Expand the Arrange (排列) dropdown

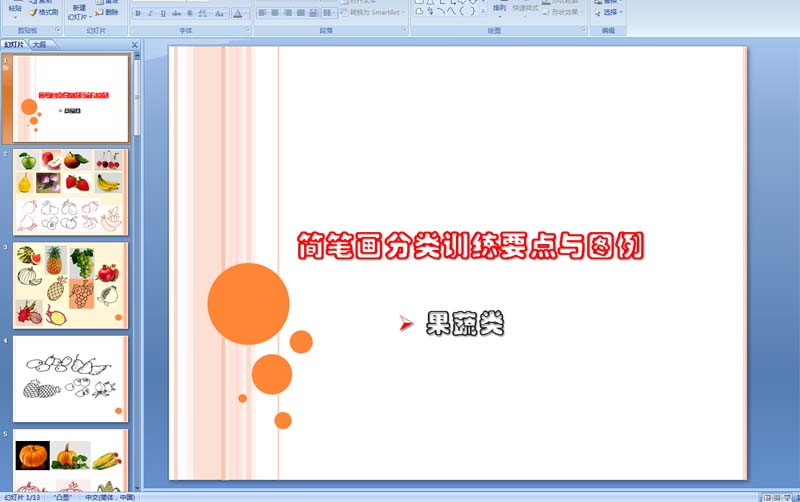[499, 12]
